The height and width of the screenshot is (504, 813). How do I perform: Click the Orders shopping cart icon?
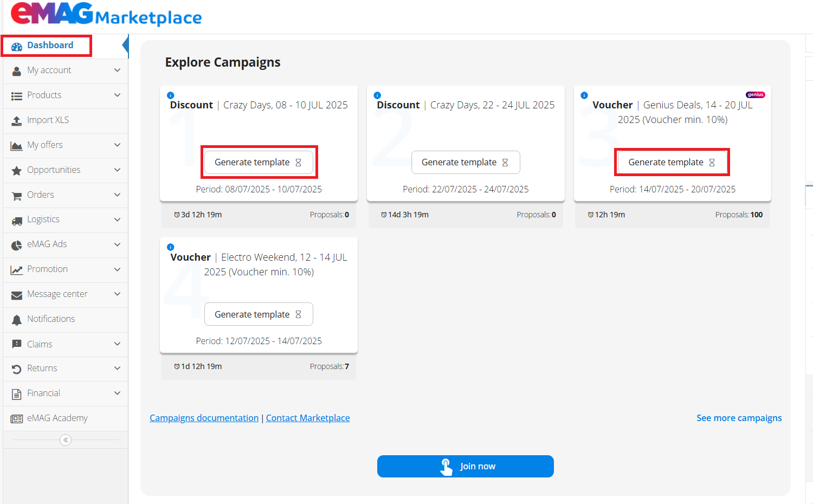(x=17, y=196)
